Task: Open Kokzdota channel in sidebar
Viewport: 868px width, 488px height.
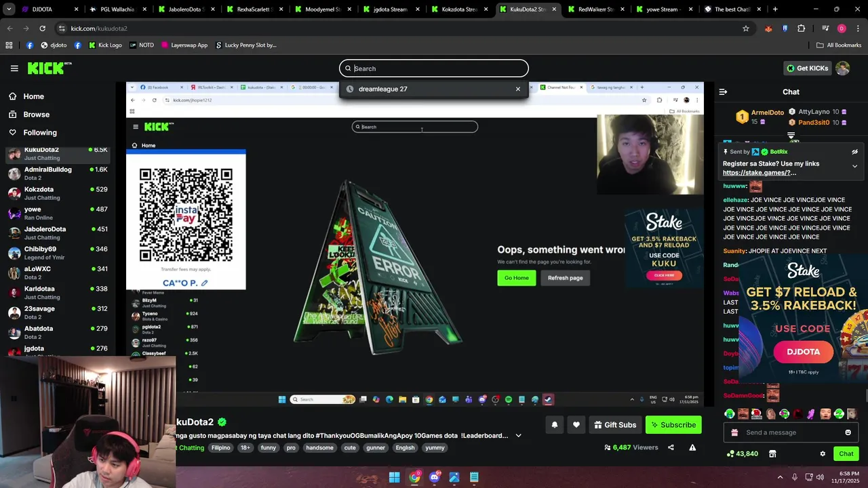Action: click(x=58, y=193)
